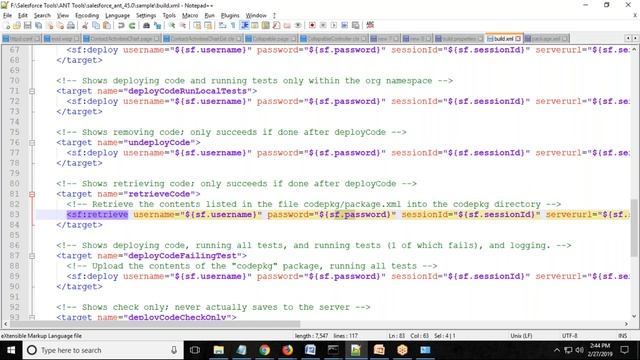The width and height of the screenshot is (640, 360).
Task: Open File Explorer from the taskbar
Action: (219, 350)
